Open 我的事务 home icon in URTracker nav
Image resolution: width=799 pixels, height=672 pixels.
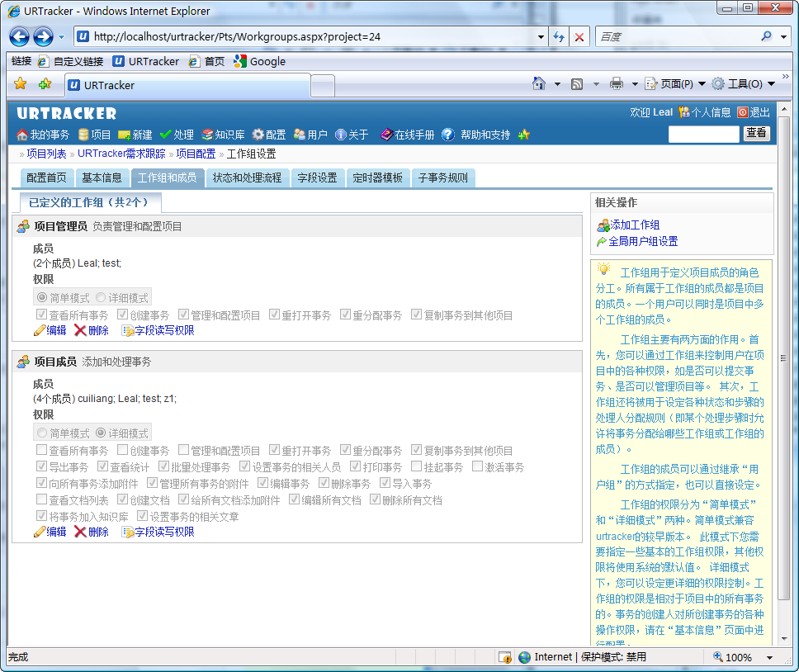tap(22, 135)
